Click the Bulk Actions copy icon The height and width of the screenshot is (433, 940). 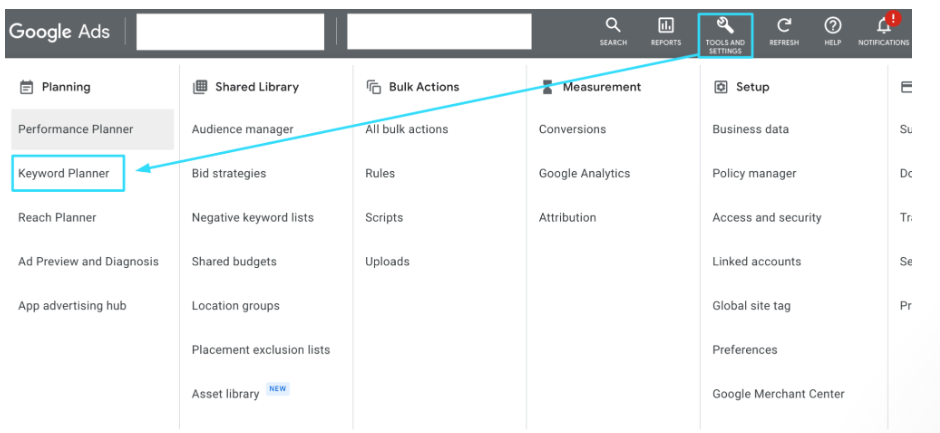tap(373, 87)
